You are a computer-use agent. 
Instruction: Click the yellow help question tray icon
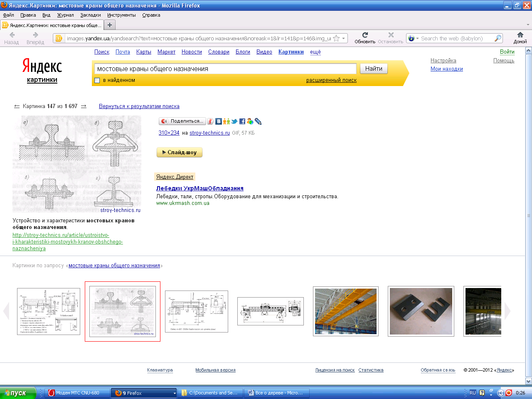click(482, 393)
